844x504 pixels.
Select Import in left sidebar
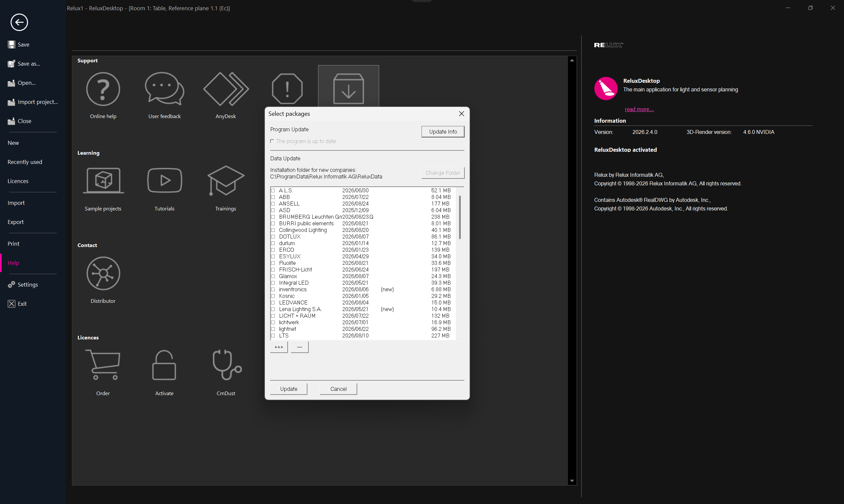(16, 203)
